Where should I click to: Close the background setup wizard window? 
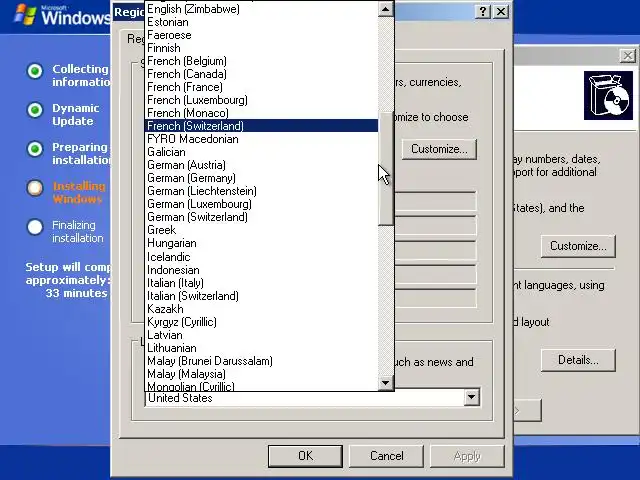627,56
